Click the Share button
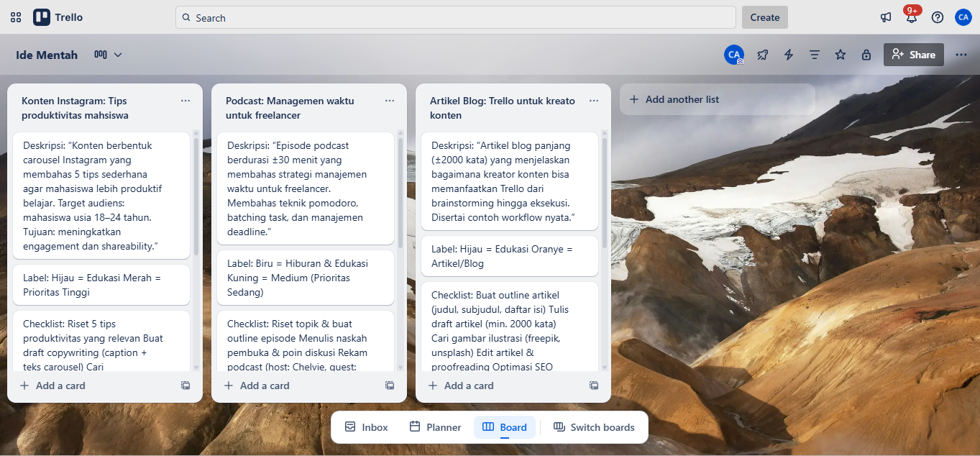 [x=914, y=55]
